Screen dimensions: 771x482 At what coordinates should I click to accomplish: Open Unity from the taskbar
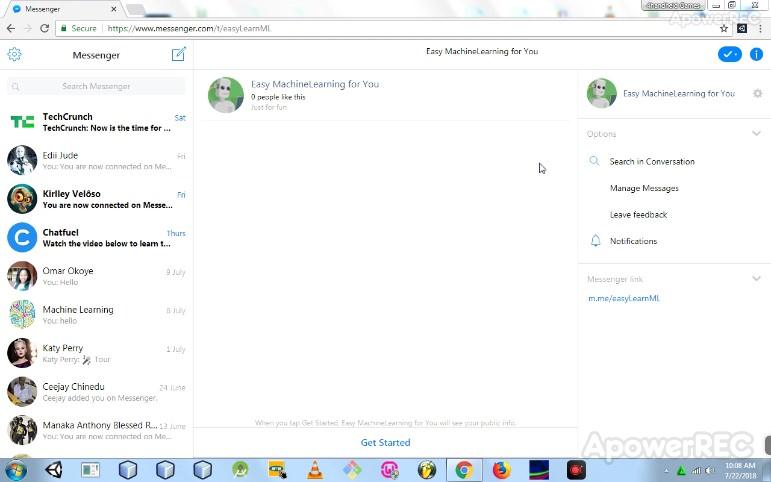pos(53,470)
